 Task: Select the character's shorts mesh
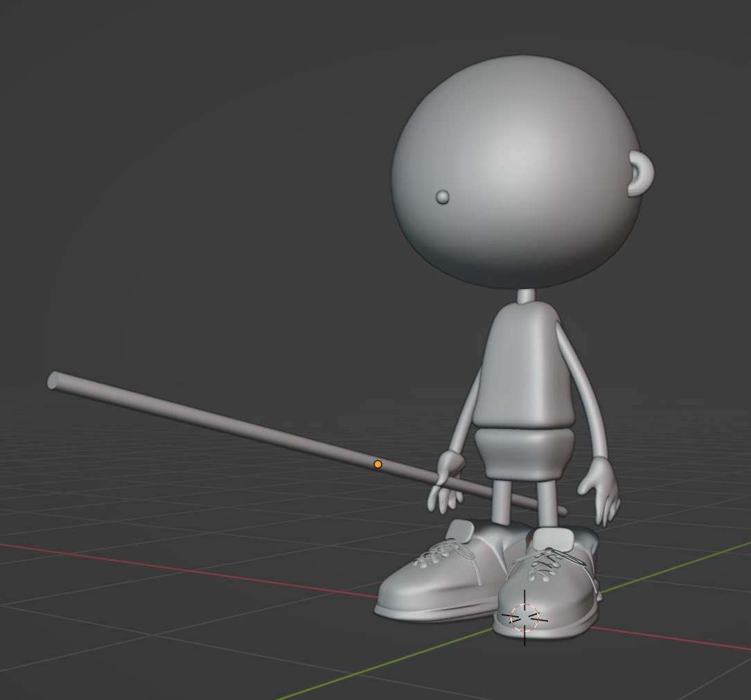click(525, 454)
